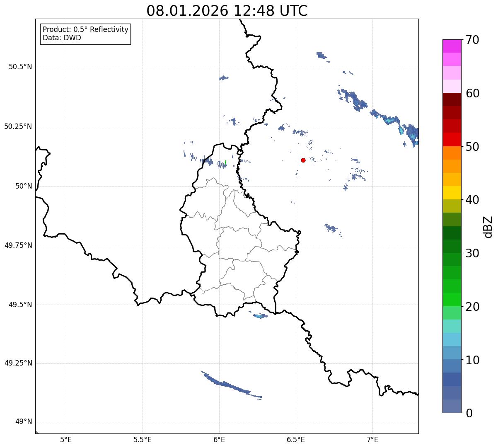Click the 49.75°N latitude label
Viewport: 498px width, 448px height.
click(18, 245)
